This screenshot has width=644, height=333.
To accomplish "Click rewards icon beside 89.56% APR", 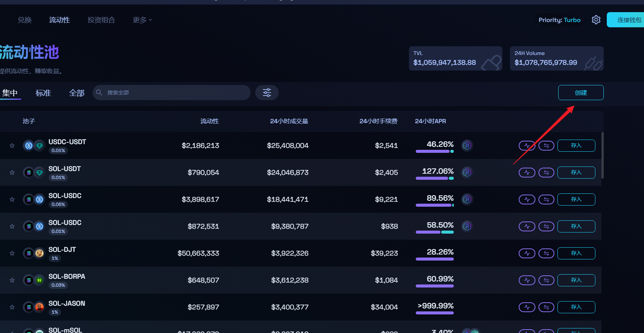I will (x=467, y=199).
